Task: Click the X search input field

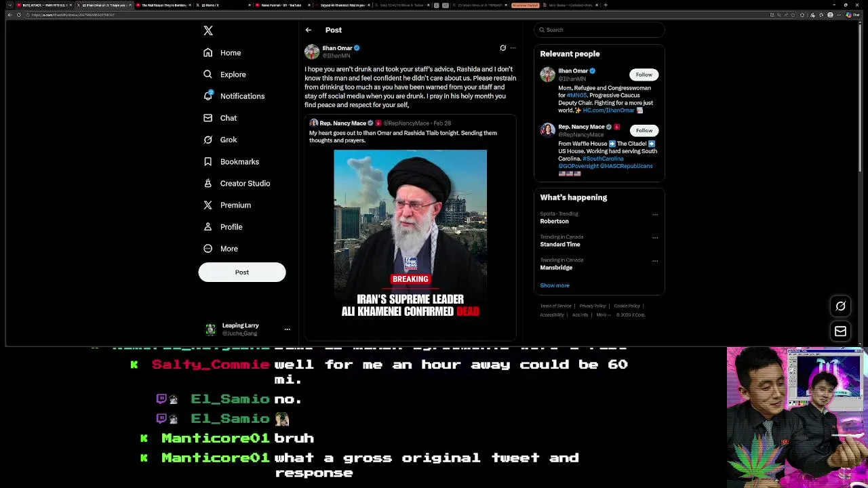Action: click(x=599, y=30)
